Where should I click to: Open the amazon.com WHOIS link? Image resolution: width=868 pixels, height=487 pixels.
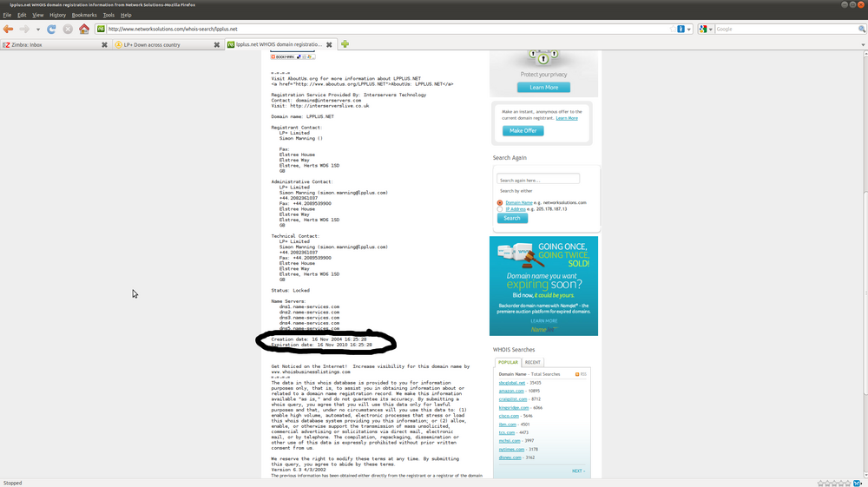(511, 391)
